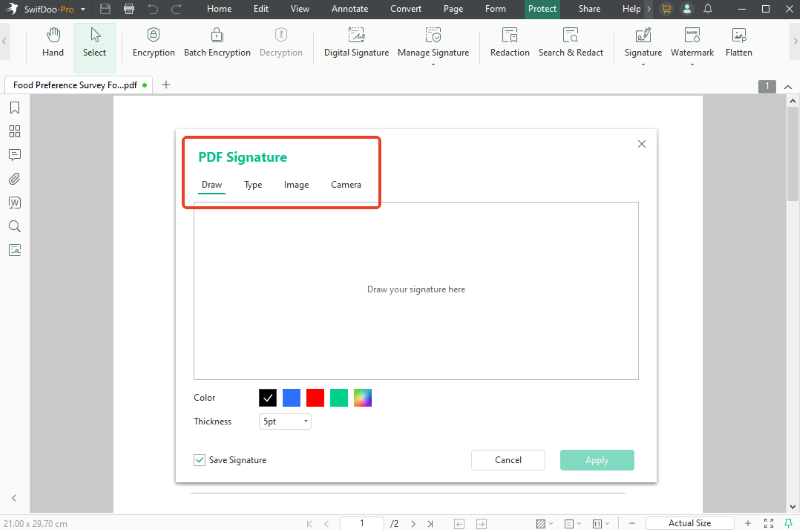The image size is (800, 530).
Task: Select the Hand tool
Action: 53,43
